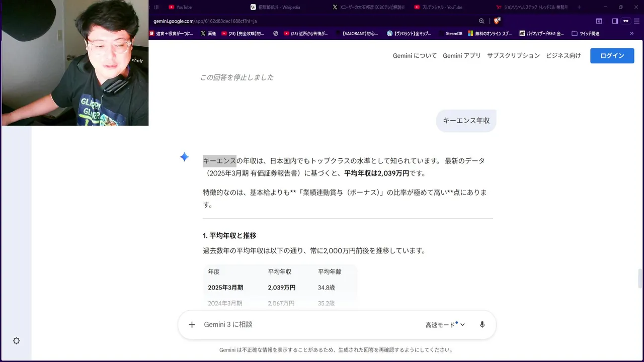This screenshot has height=362, width=644.
Task: Open the 速音+吸音 bookmark
Action: [x=172, y=34]
